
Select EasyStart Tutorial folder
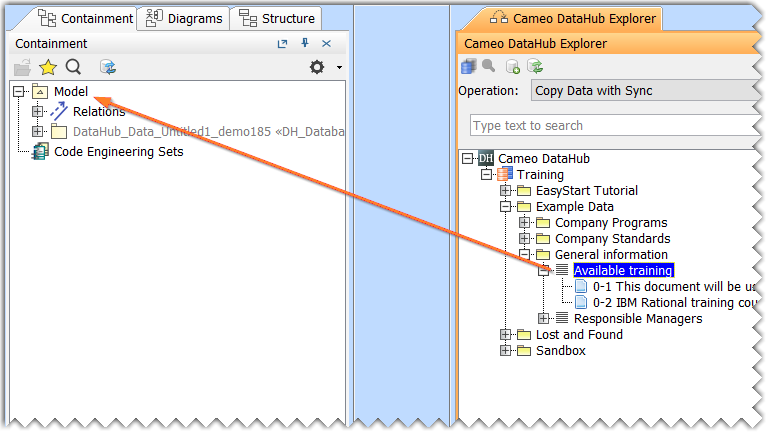(x=587, y=190)
